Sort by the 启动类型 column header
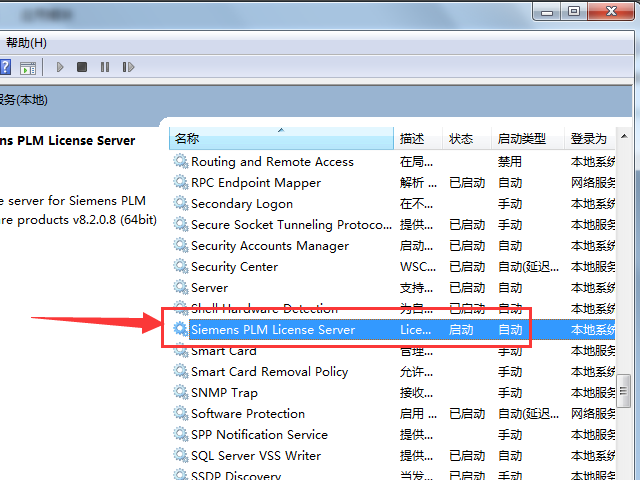This screenshot has height=480, width=640. [x=527, y=138]
